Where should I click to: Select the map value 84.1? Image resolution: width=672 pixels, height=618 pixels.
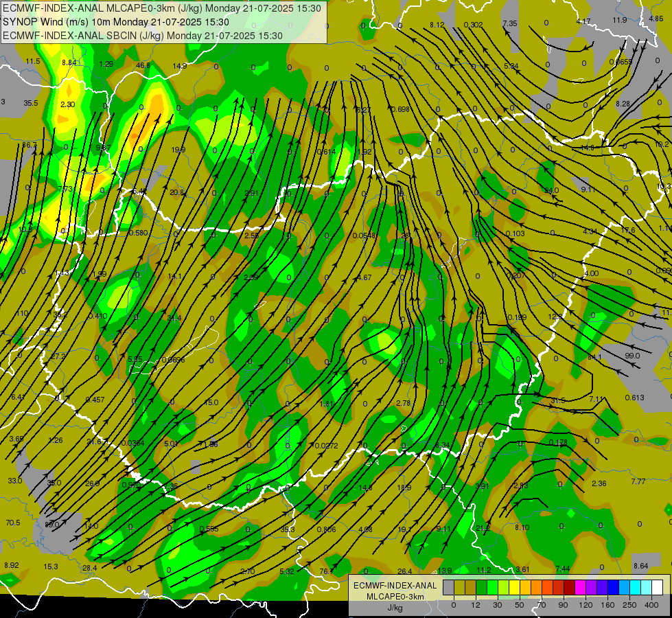coord(594,357)
